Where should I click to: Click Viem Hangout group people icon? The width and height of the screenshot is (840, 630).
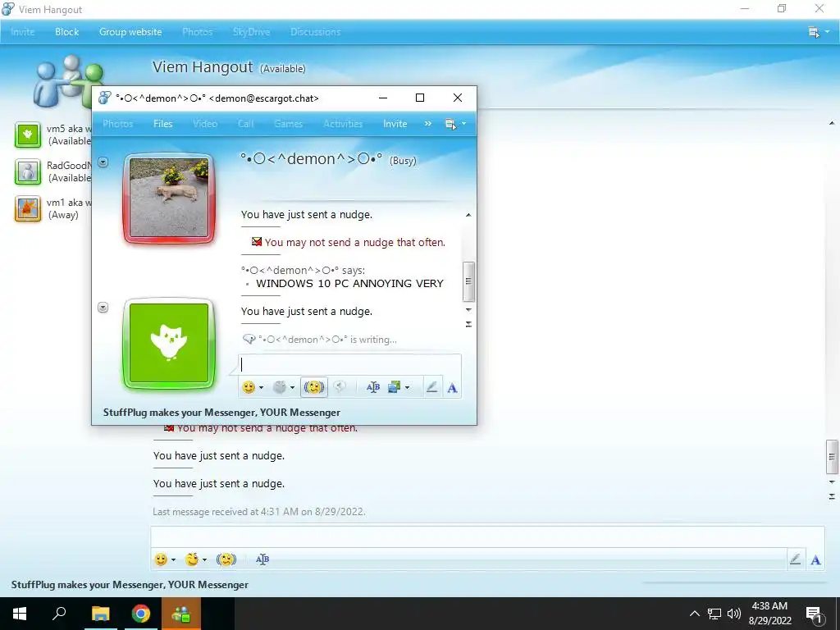pos(69,80)
